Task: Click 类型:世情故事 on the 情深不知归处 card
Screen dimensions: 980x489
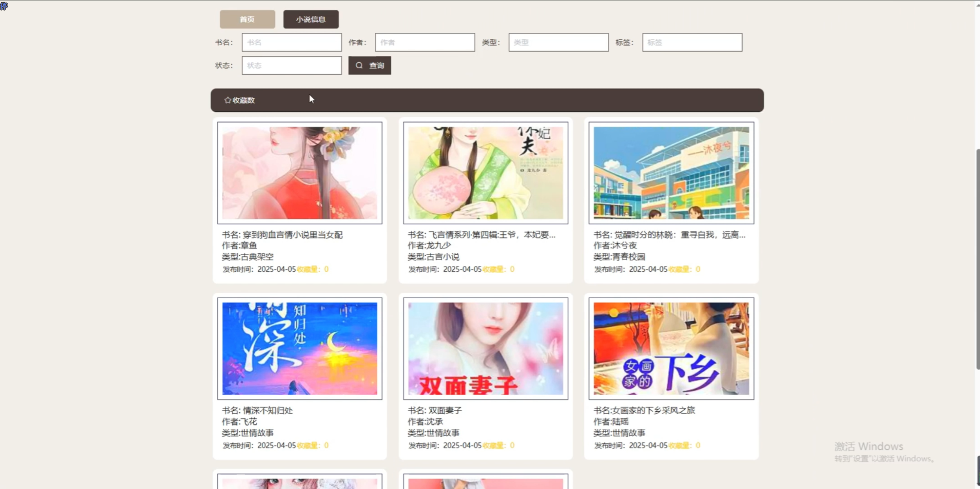Action: (x=248, y=433)
